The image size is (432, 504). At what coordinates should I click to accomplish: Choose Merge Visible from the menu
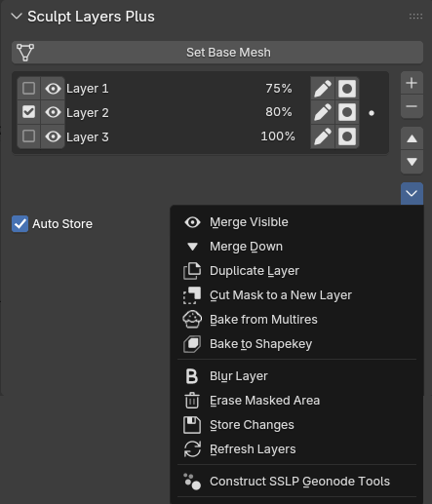click(297, 222)
